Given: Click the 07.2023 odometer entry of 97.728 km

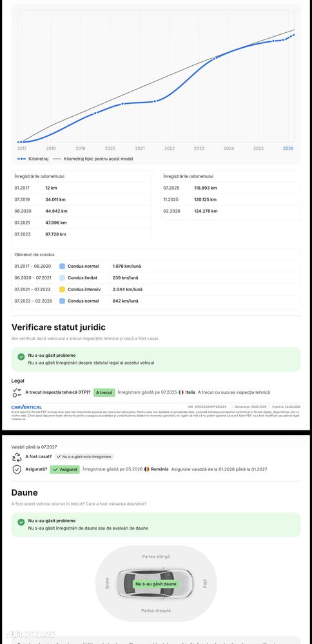Looking at the screenshot, I should (82, 234).
